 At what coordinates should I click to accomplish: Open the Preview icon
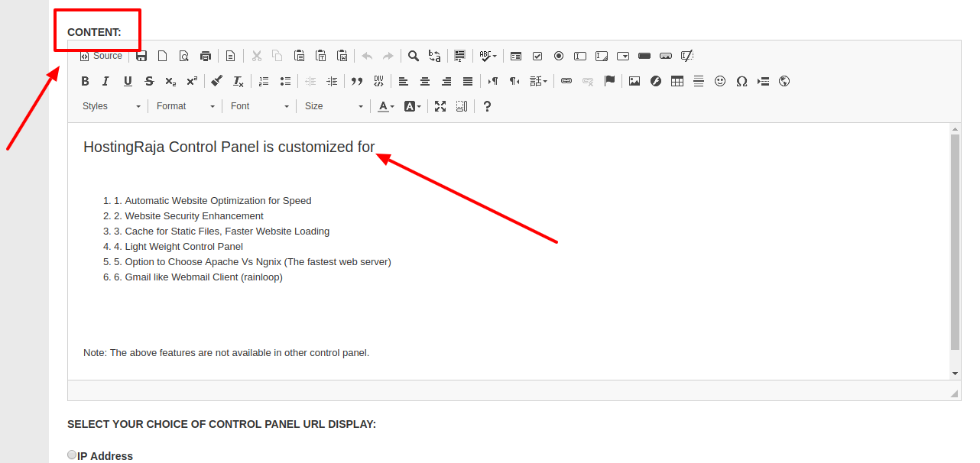pos(184,56)
